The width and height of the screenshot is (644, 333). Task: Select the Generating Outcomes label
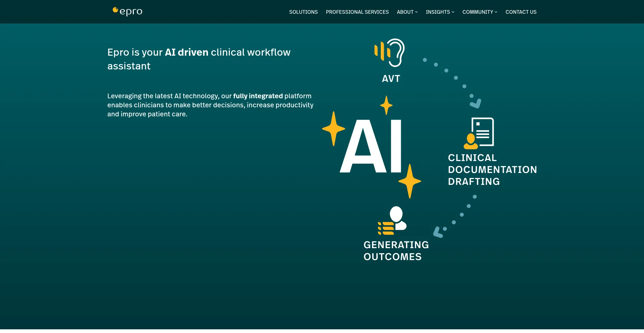tap(396, 251)
